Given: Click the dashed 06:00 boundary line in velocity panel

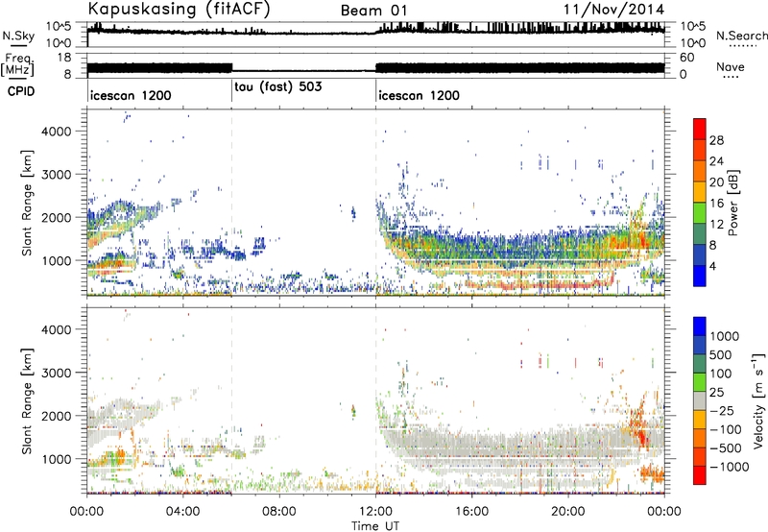Looking at the screenshot, I should (231, 399).
